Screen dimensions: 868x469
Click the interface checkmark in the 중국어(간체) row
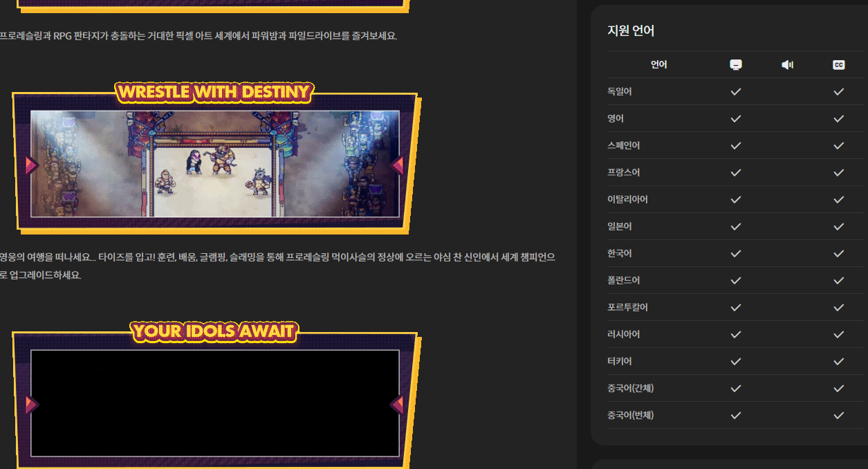pyautogui.click(x=736, y=388)
